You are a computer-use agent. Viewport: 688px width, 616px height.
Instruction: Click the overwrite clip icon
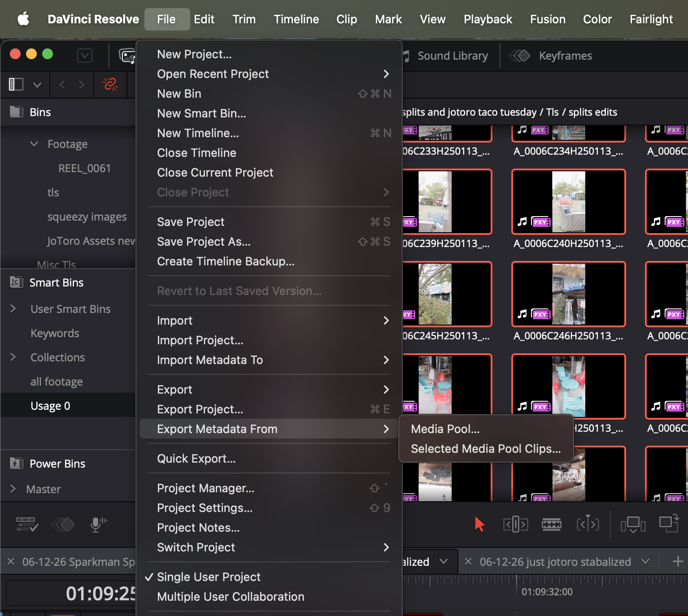point(669,524)
